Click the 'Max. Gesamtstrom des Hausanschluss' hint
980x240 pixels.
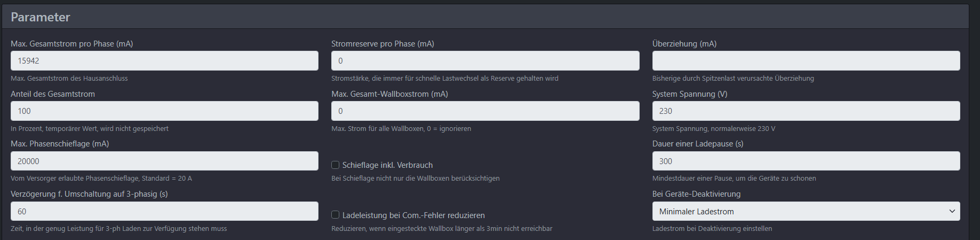pyautogui.click(x=69, y=79)
